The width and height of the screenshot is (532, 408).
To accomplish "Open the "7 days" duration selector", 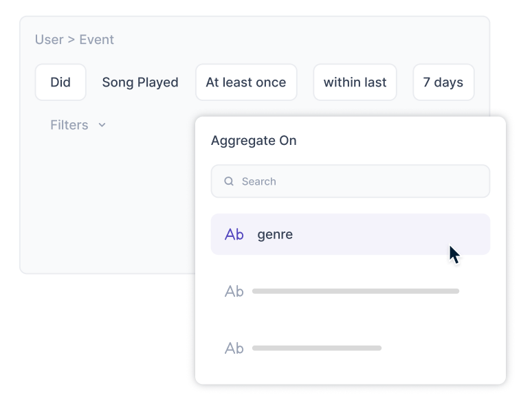I will pos(443,82).
